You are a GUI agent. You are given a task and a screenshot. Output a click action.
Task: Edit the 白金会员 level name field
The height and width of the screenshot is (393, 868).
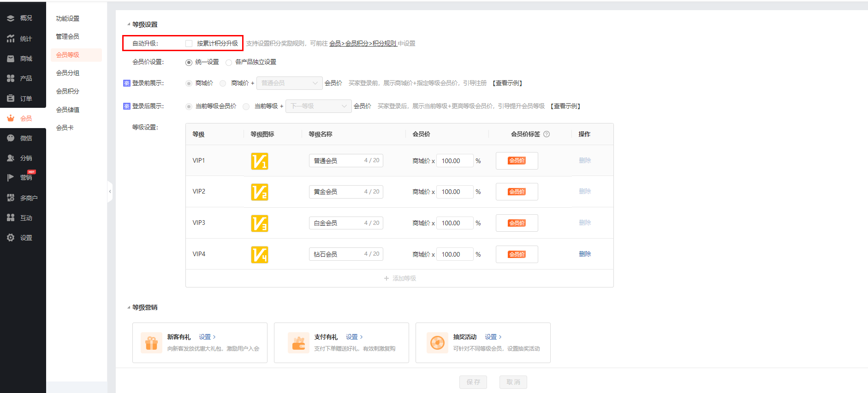tap(346, 223)
